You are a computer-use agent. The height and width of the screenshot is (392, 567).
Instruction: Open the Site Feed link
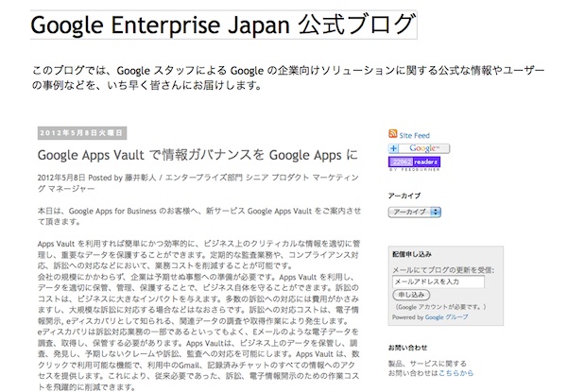click(415, 135)
